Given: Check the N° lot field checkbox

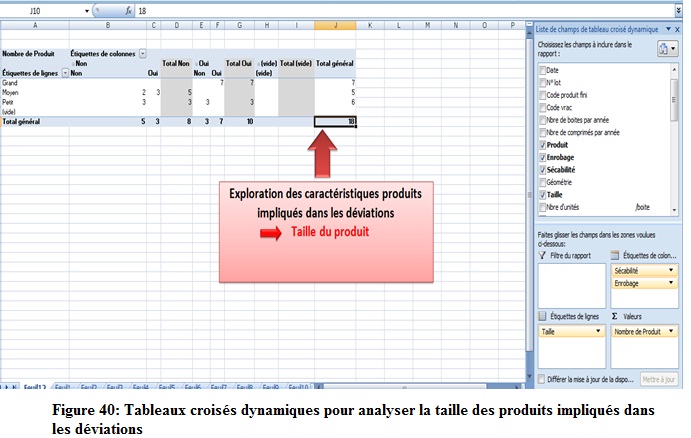Looking at the screenshot, I should (x=542, y=82).
